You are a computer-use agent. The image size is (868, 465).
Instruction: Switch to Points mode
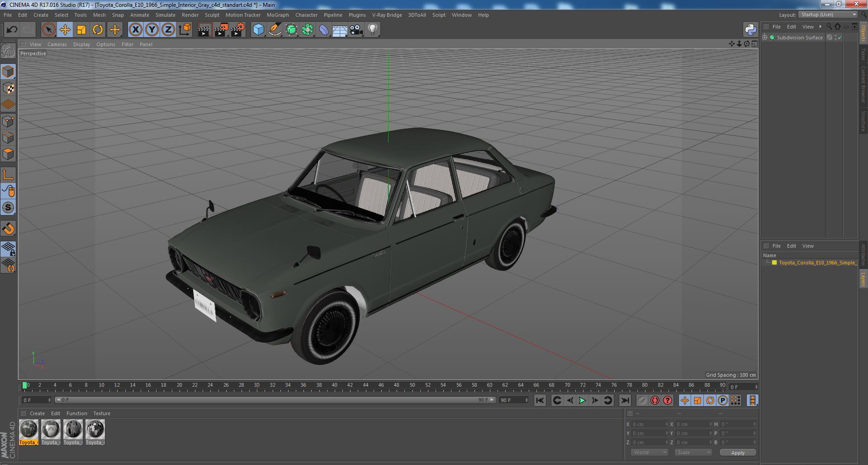[9, 121]
